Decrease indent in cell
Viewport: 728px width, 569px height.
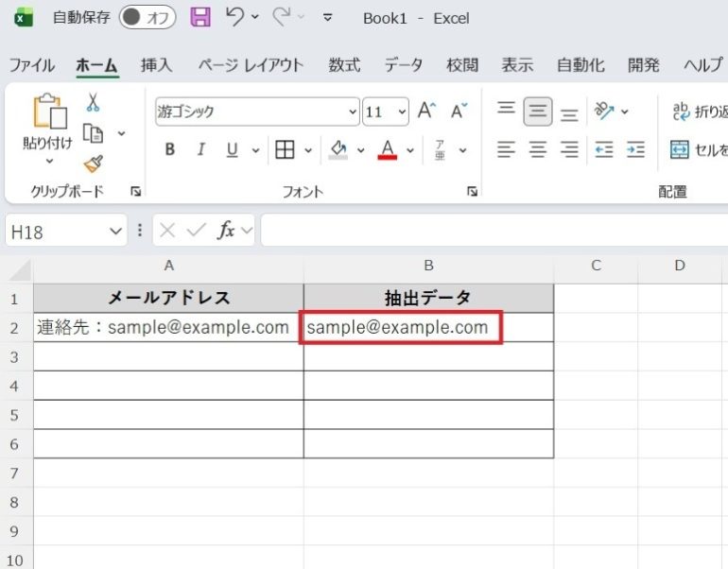pyautogui.click(x=604, y=149)
